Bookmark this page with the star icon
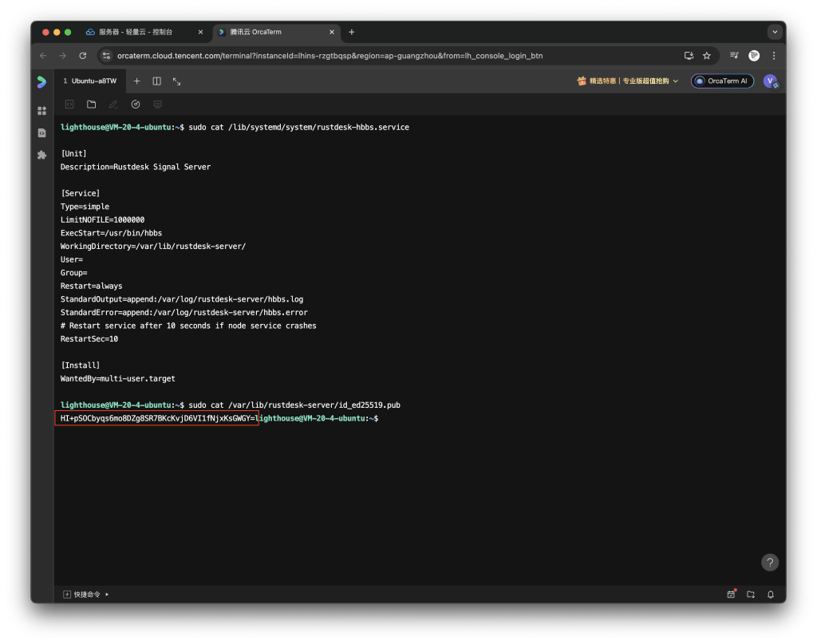 click(x=706, y=56)
